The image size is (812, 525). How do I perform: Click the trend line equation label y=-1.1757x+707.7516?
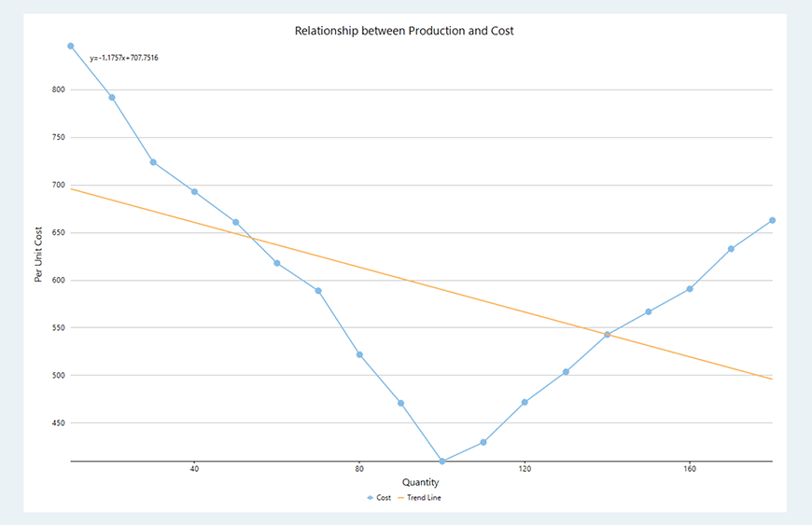124,58
